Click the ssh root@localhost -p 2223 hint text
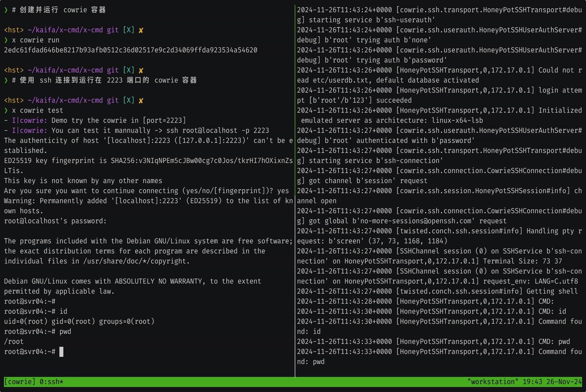The height and width of the screenshot is (392, 586). coord(218,130)
